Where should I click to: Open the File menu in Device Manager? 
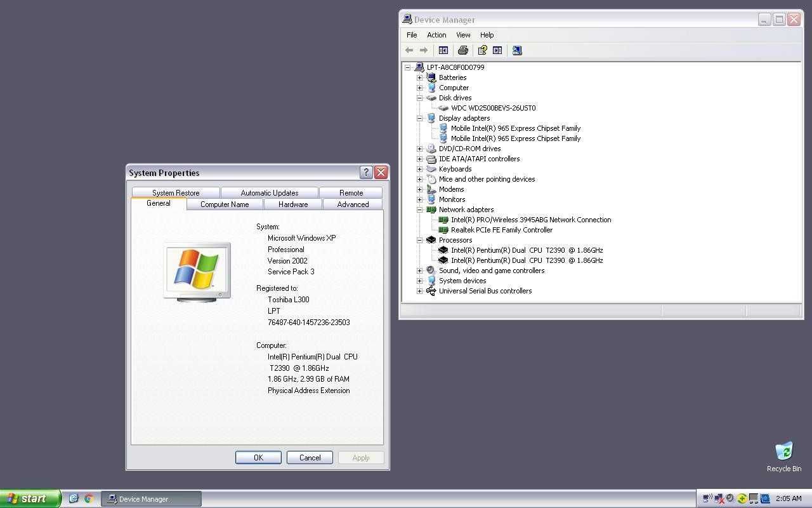click(412, 35)
